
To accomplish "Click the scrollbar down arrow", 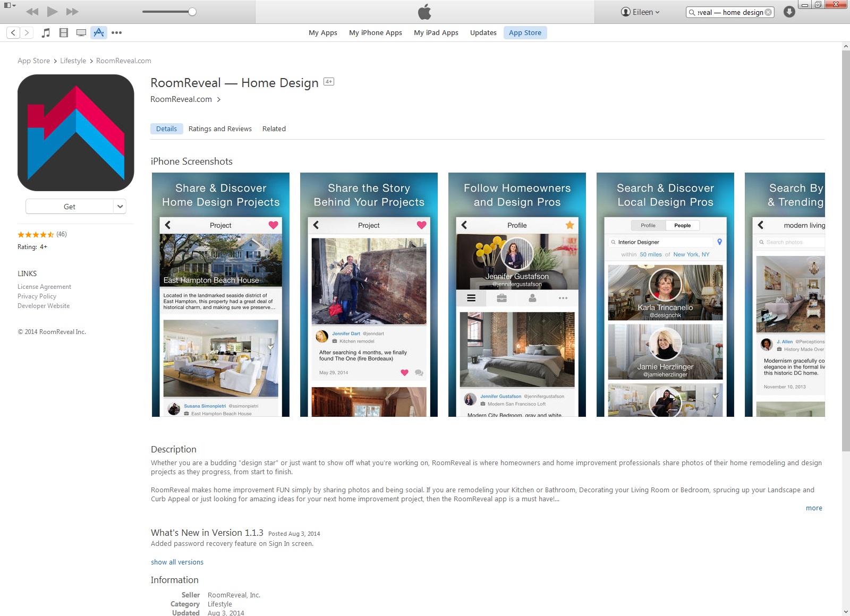I will (846, 612).
